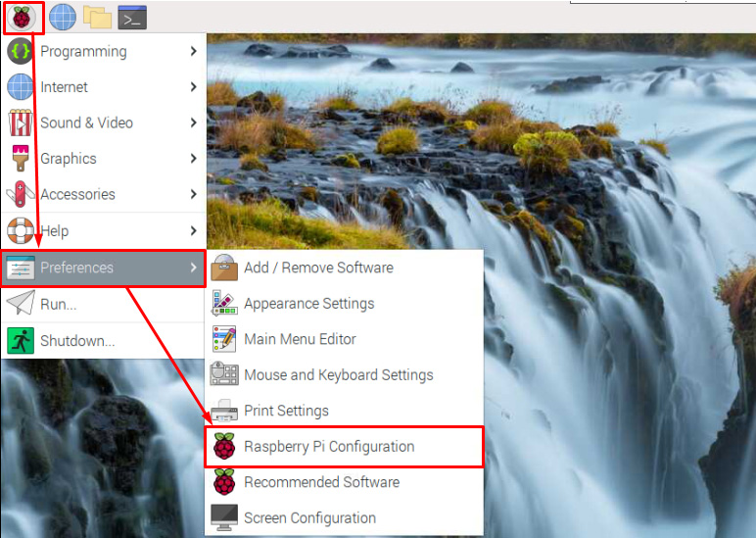Click the Sound & Video popcorn icon

click(20, 122)
